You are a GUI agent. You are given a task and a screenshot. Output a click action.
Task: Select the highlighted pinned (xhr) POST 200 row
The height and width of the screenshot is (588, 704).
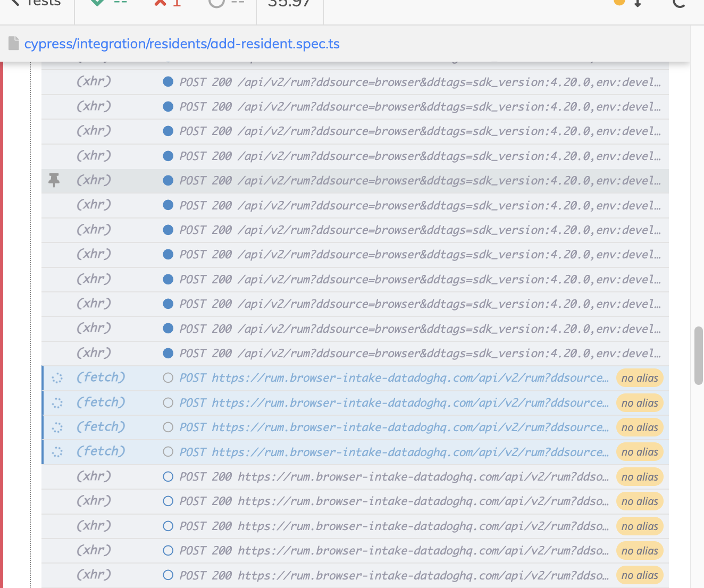[x=355, y=181]
